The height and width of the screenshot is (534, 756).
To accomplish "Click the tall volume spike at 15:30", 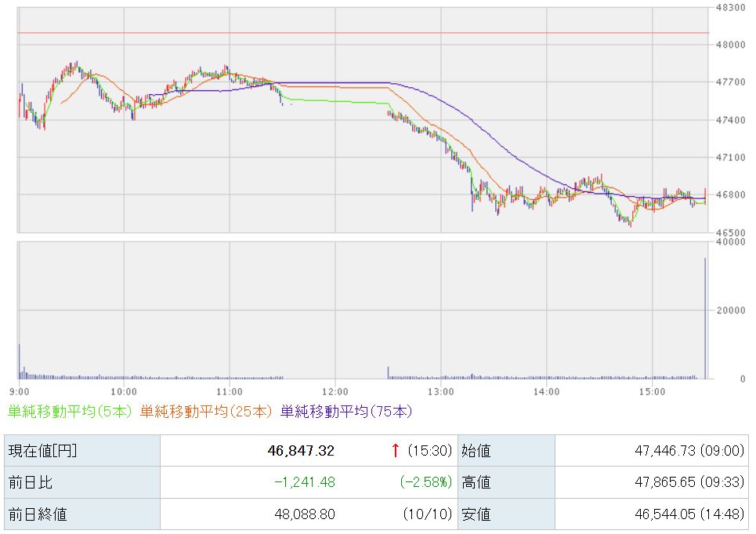I will point(705,318).
